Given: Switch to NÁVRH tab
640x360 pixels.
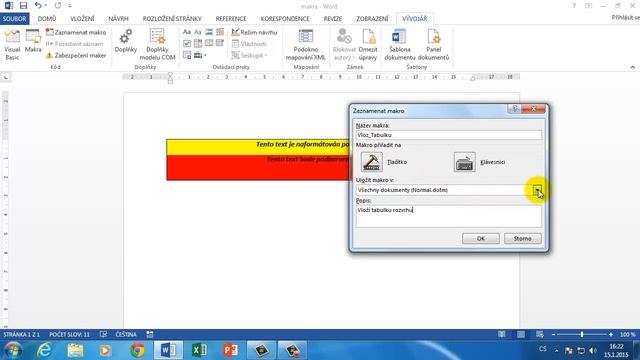Looking at the screenshot, I should pyautogui.click(x=118, y=19).
